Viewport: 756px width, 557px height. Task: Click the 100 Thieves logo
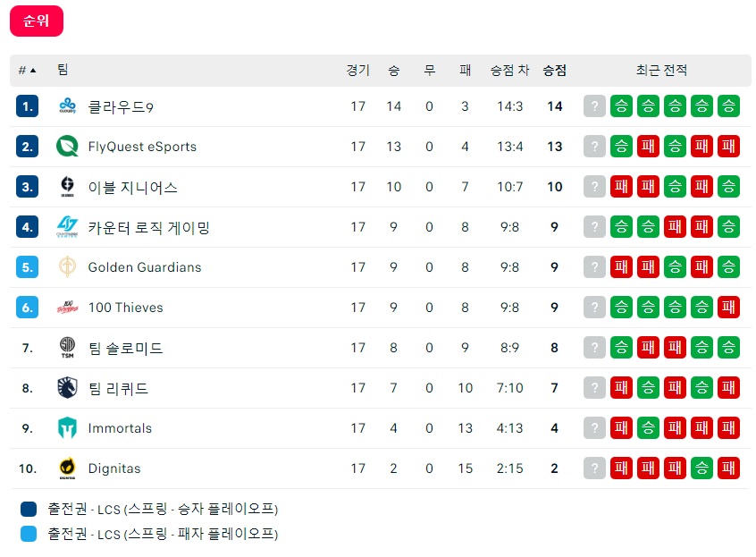(x=68, y=308)
